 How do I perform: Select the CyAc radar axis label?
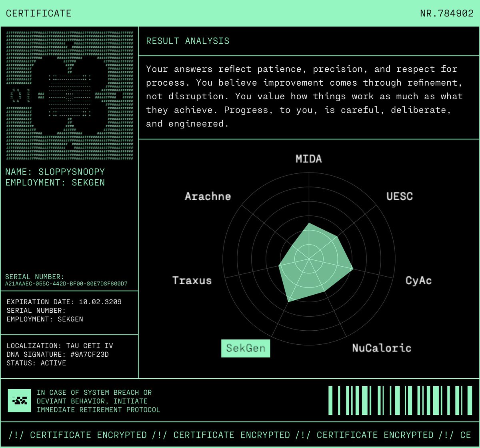coord(418,280)
